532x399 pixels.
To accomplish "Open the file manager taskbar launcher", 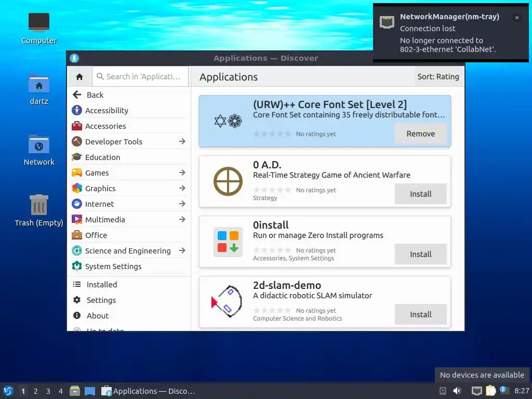I will 75,391.
